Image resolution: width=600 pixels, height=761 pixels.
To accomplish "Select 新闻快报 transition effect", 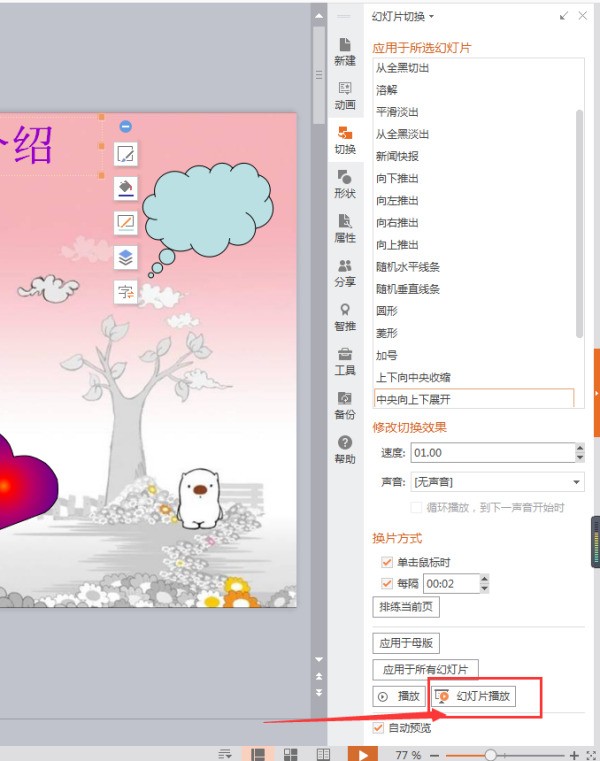I will [397, 156].
